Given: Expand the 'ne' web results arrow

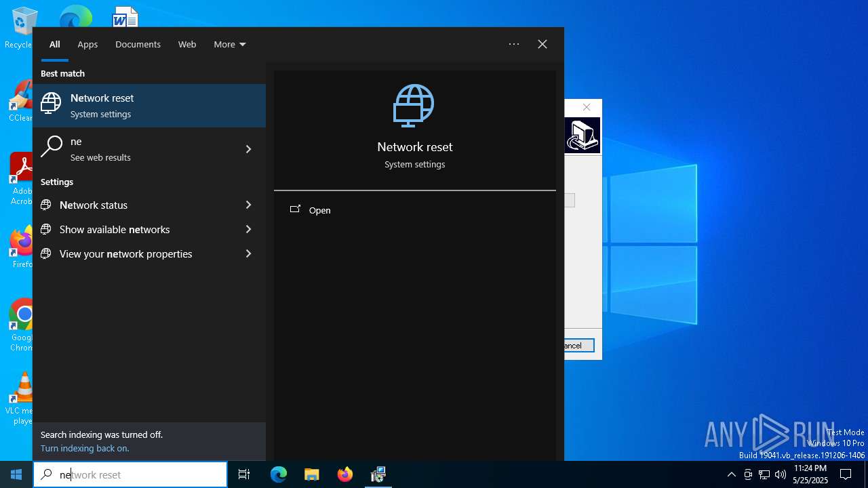Looking at the screenshot, I should coord(248,149).
